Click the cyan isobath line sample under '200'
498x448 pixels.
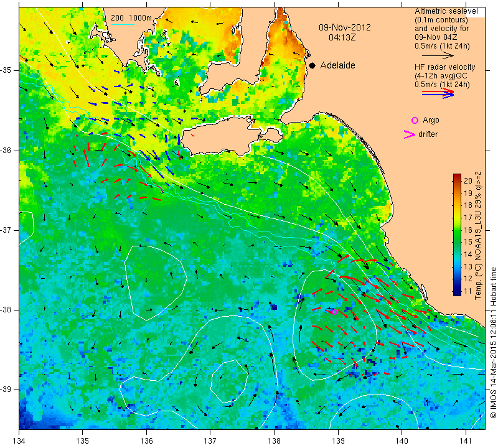123,24
